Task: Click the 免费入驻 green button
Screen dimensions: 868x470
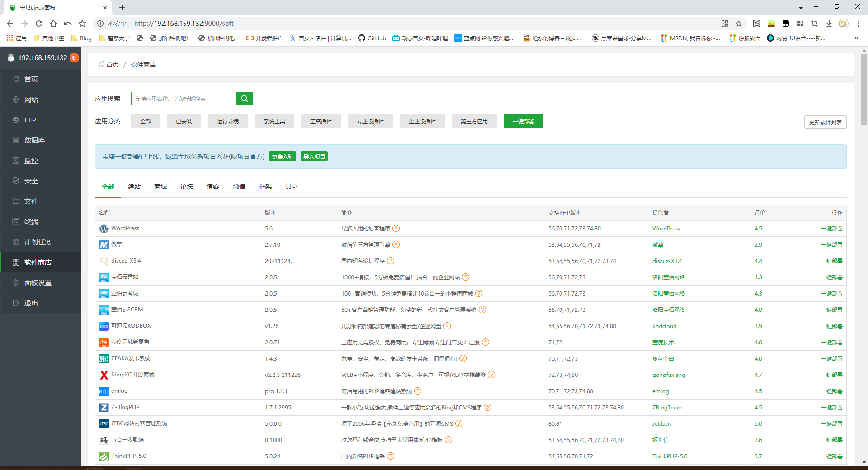Action: point(283,156)
